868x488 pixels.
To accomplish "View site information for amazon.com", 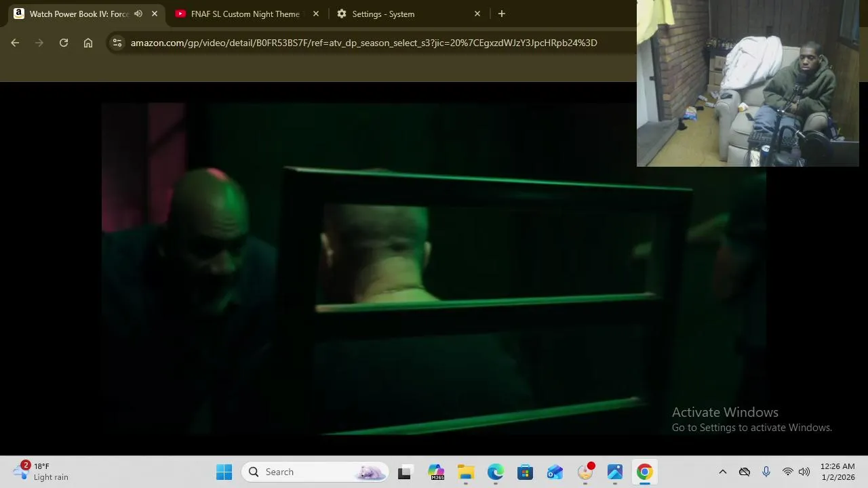I will point(117,43).
